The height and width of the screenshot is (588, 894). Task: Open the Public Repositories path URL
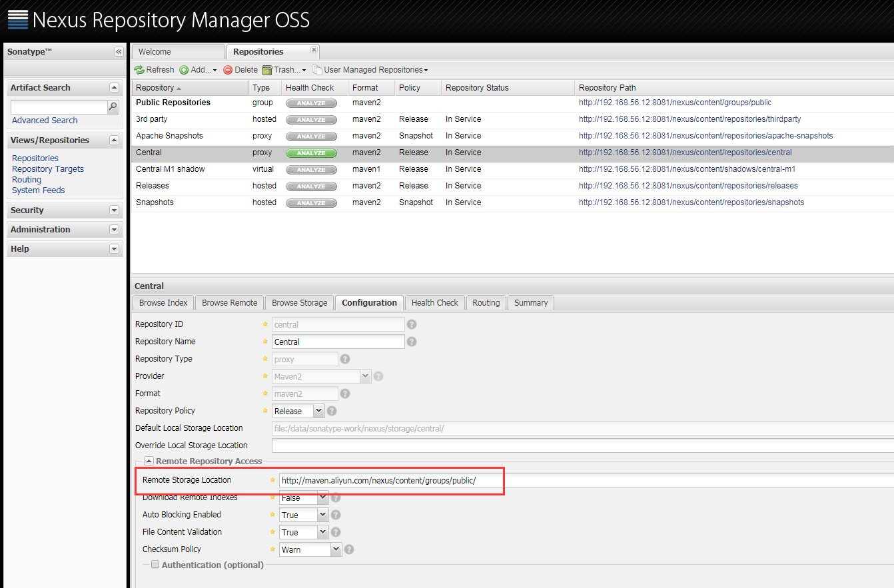click(675, 103)
